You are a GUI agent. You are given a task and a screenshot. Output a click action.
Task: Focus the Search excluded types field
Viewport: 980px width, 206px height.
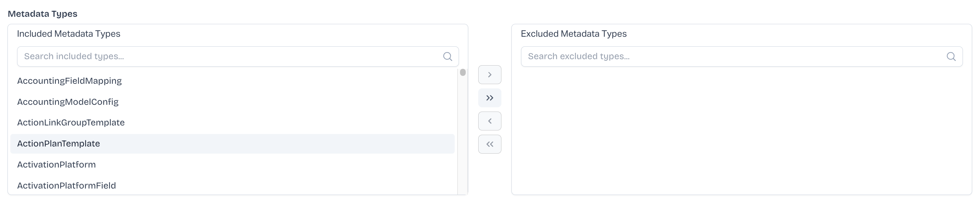click(731, 57)
